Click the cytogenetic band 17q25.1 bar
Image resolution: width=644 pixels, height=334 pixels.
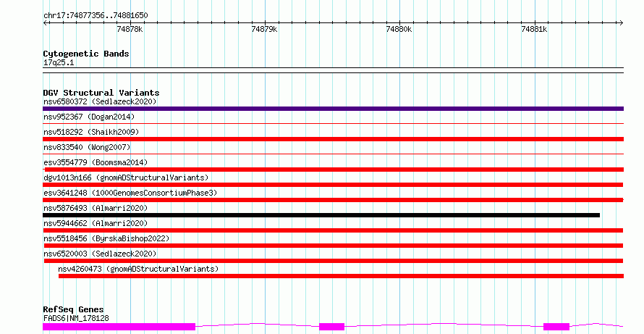click(333, 70)
